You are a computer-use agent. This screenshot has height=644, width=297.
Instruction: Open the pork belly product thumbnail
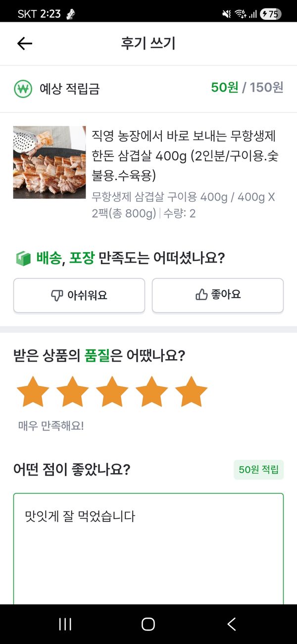(x=49, y=162)
